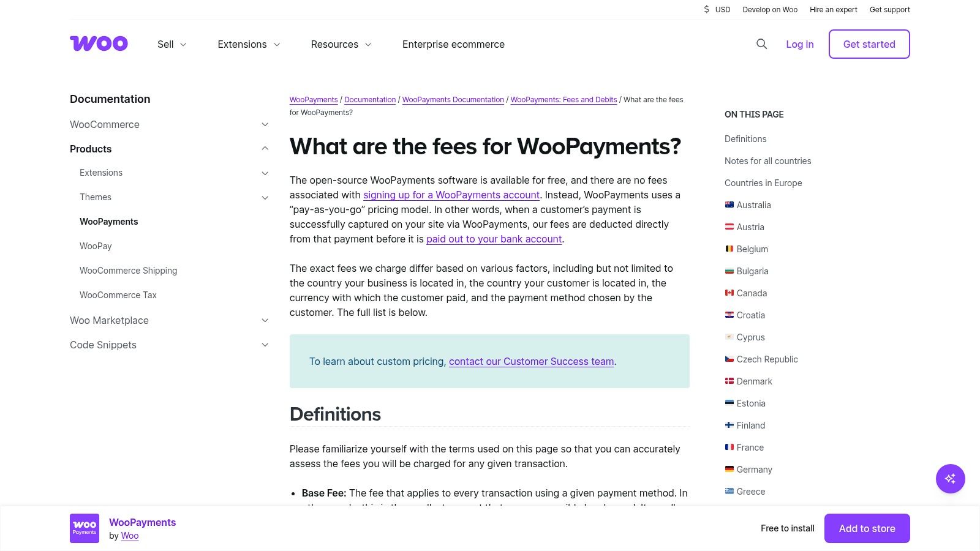The height and width of the screenshot is (551, 980).
Task: Open the Resources dropdown menu
Action: [x=341, y=44]
